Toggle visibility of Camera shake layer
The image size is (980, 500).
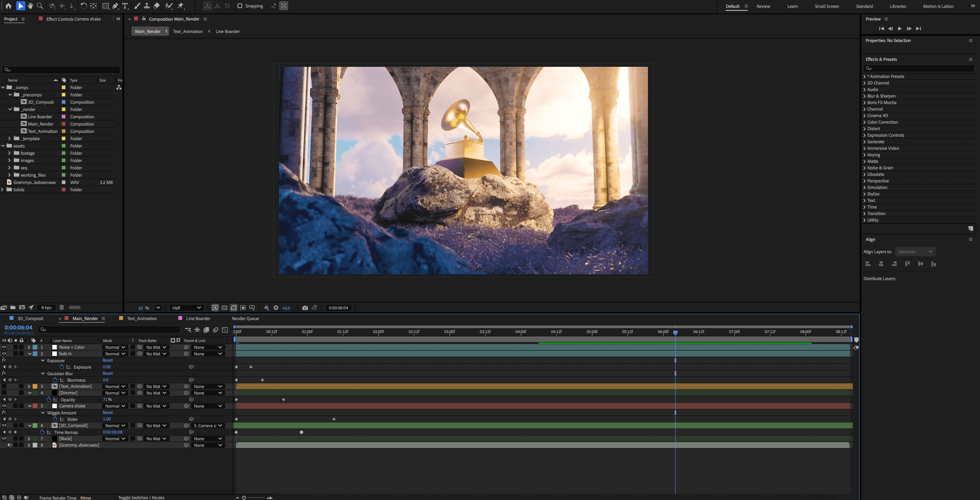tap(4, 406)
